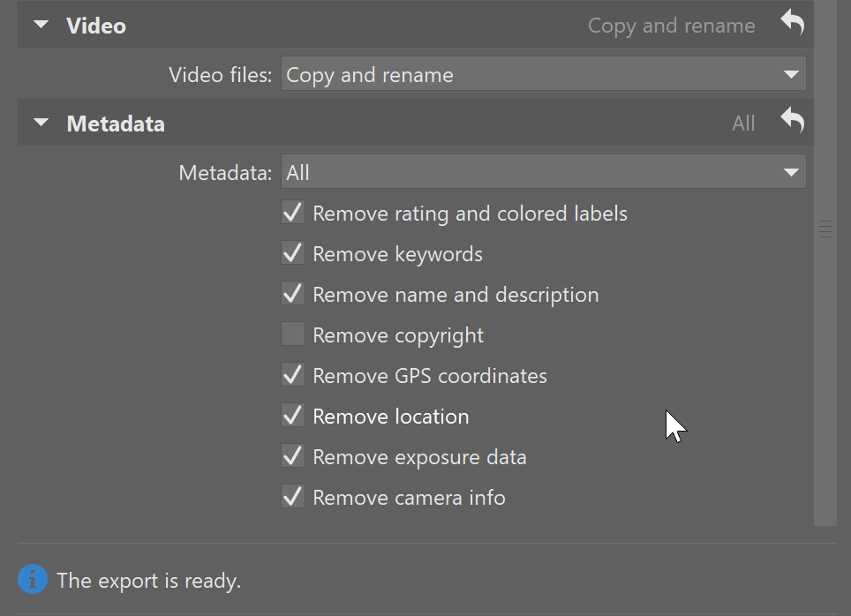Uncheck Remove GPS coordinates
Image resolution: width=851 pixels, height=616 pixels.
pyautogui.click(x=293, y=375)
